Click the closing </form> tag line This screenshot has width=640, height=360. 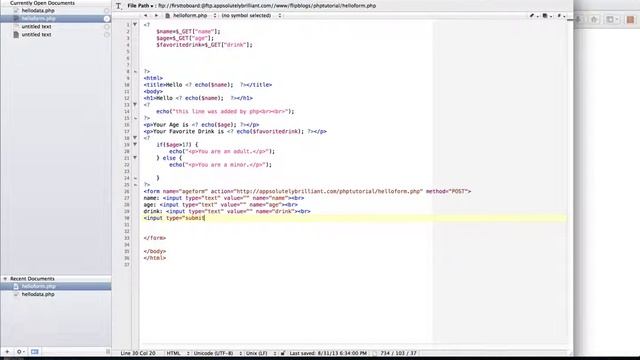(155, 238)
